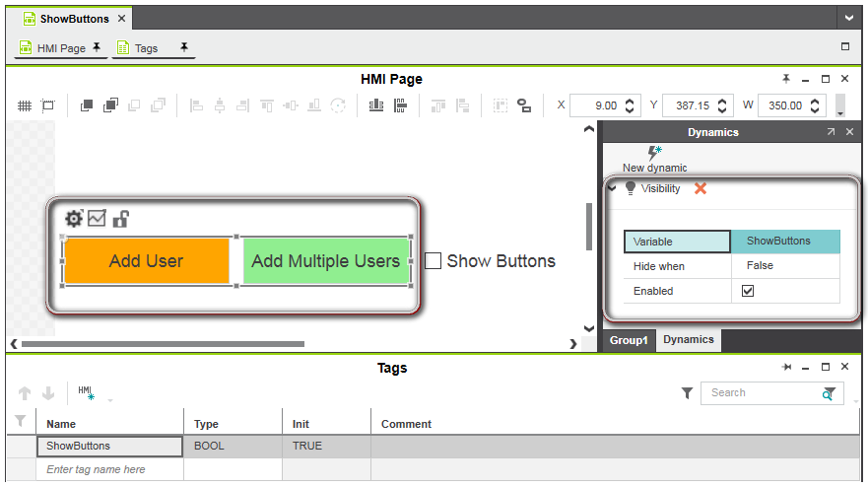Click the filter funnel icon beside Search

tap(687, 393)
